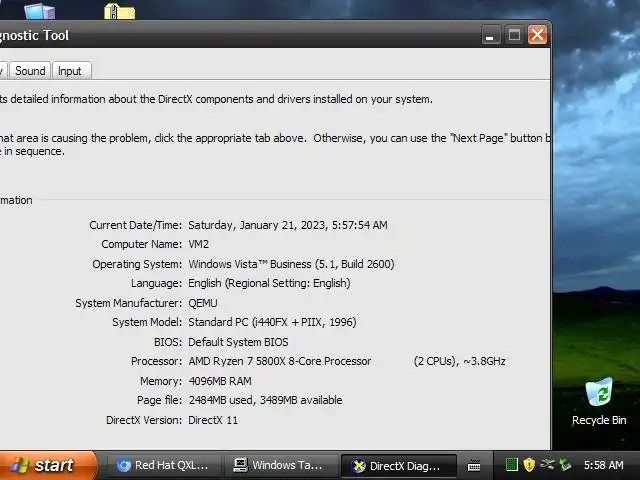
Task: Click the Operating System label
Action: coord(137,264)
